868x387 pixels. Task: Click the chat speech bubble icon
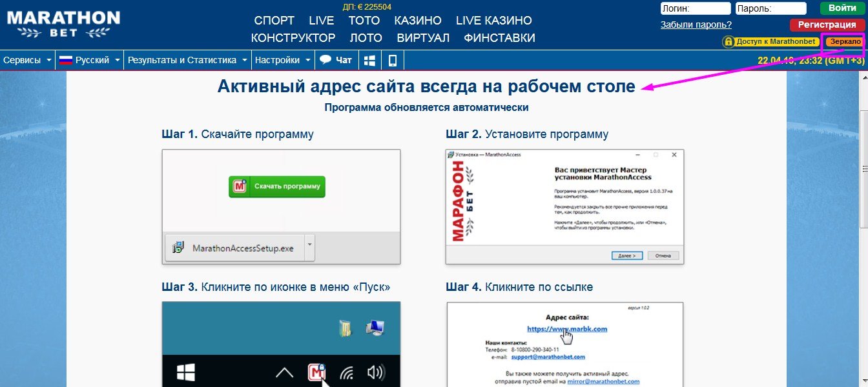325,59
